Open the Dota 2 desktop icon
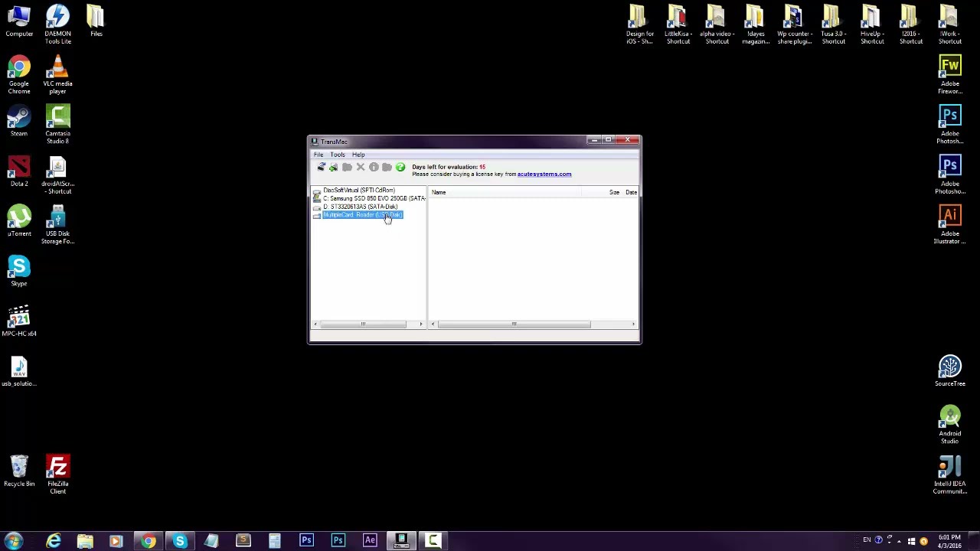This screenshot has width=980, height=551. click(x=19, y=171)
